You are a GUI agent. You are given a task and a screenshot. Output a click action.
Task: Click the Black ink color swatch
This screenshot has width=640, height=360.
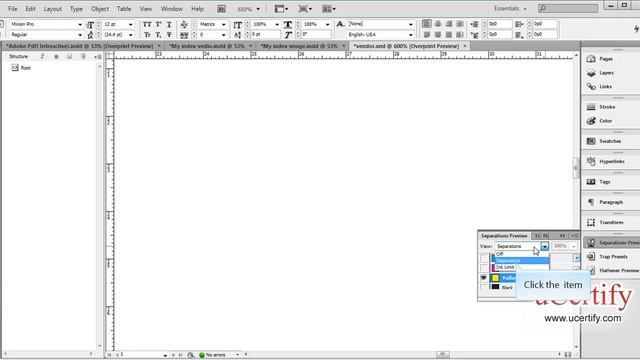pos(495,287)
